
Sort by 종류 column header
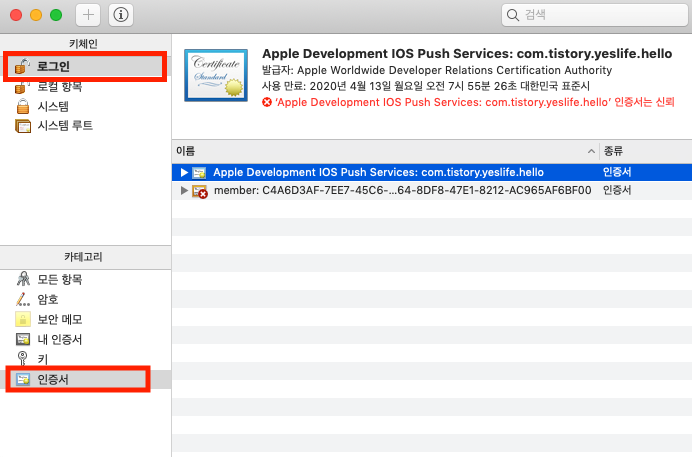pos(646,151)
